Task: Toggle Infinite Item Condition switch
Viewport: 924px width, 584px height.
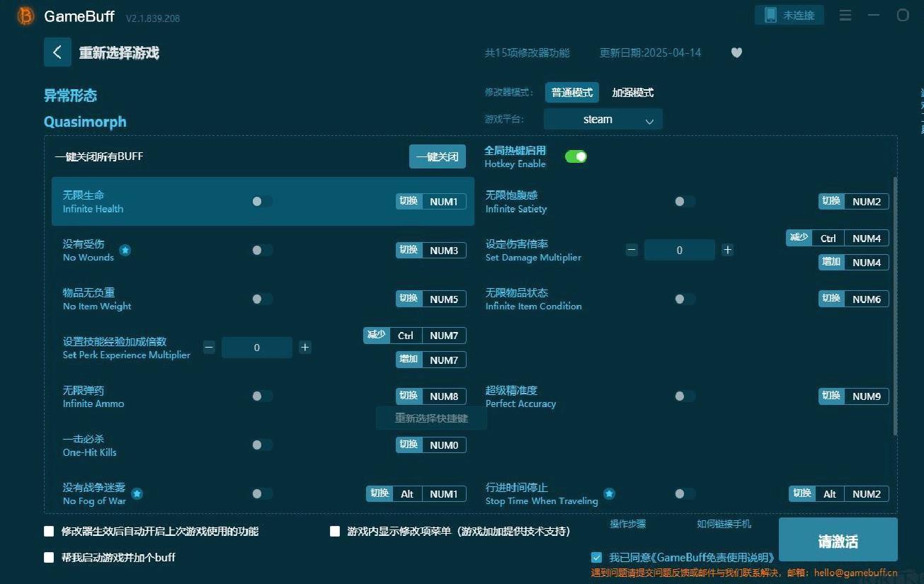Action: pos(684,299)
